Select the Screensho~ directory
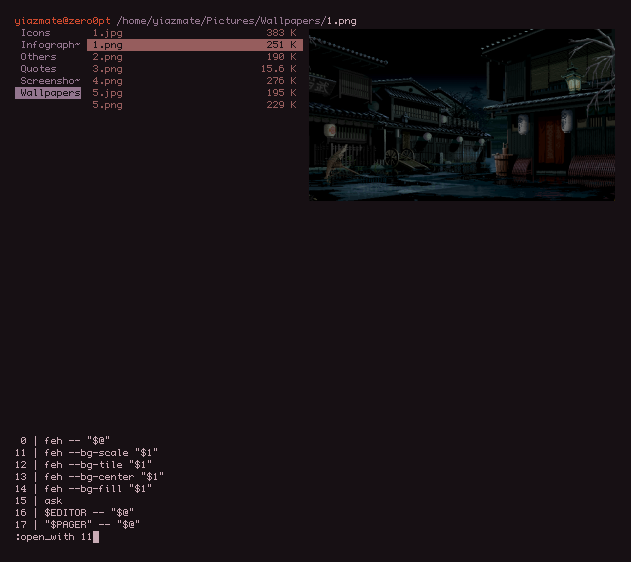 point(49,81)
